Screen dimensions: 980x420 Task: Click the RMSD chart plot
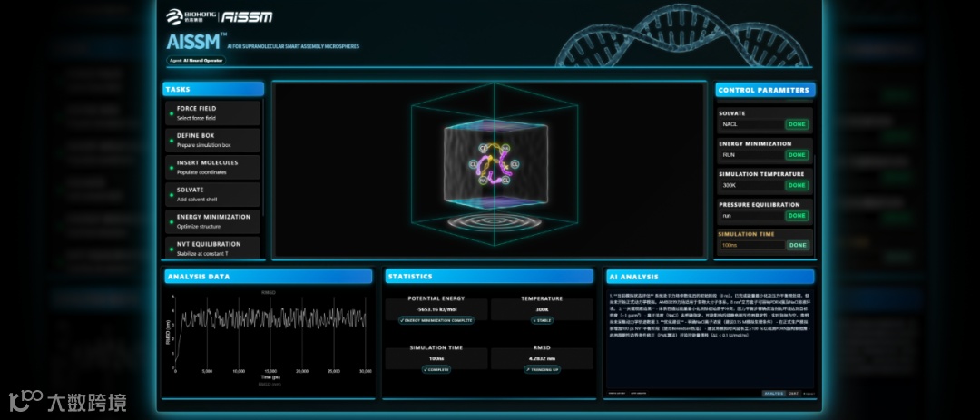click(x=270, y=331)
